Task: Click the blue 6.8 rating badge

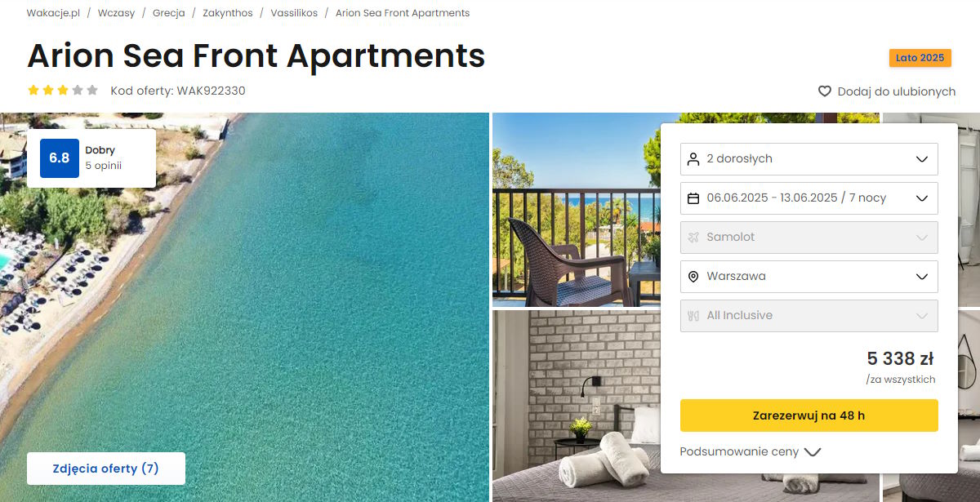Action: (60, 158)
